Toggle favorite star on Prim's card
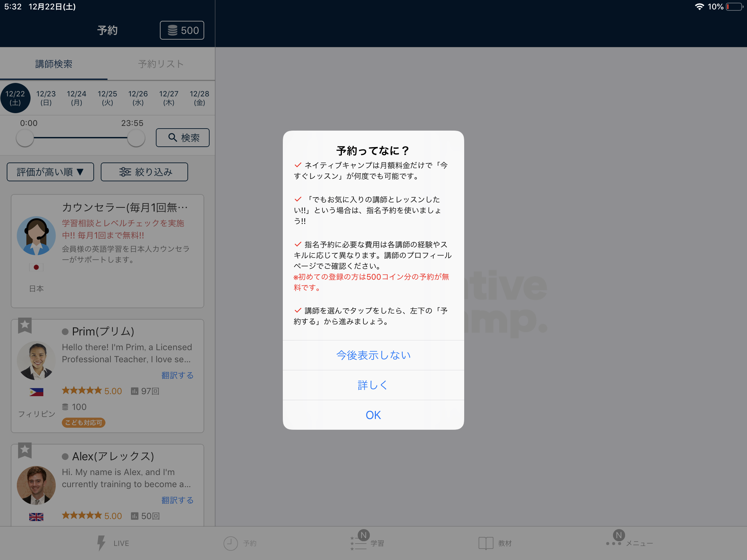This screenshot has height=560, width=747. point(25,325)
